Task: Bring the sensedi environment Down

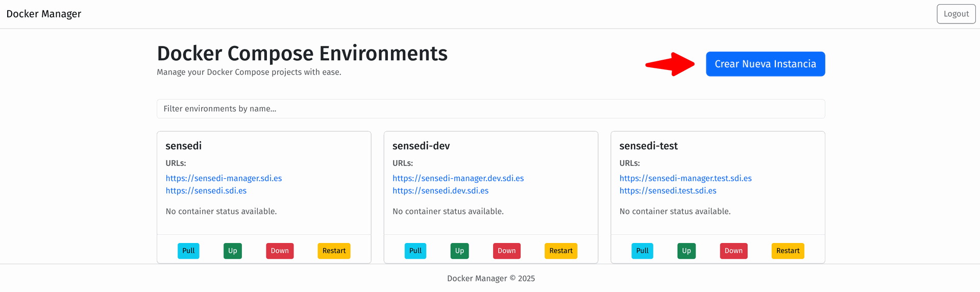Action: [x=280, y=251]
